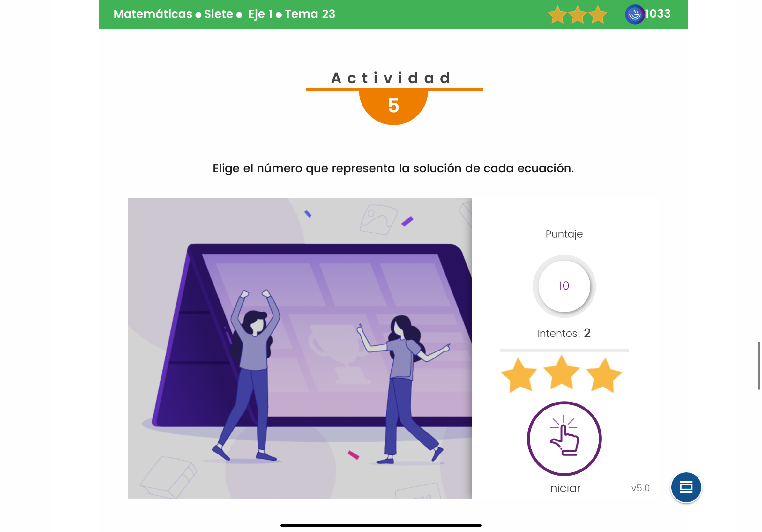Image resolution: width=762 pixels, height=532 pixels.
Task: Select the second star in the green header
Action: (578, 15)
